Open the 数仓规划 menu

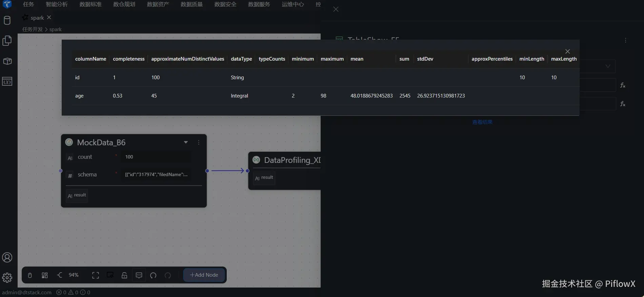[x=124, y=4]
